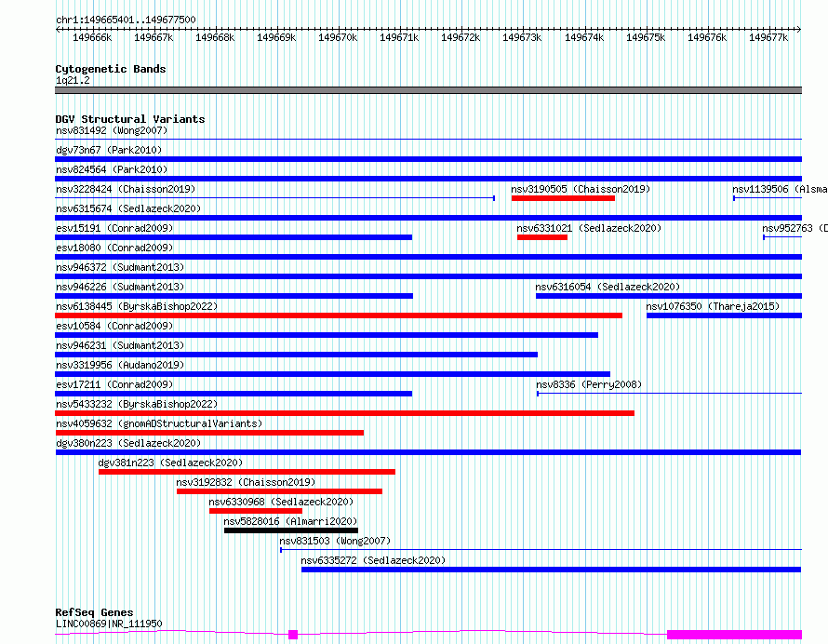The width and height of the screenshot is (828, 644).
Task: Click the esv10584 (Conrad2009) label
Action: [x=114, y=326]
